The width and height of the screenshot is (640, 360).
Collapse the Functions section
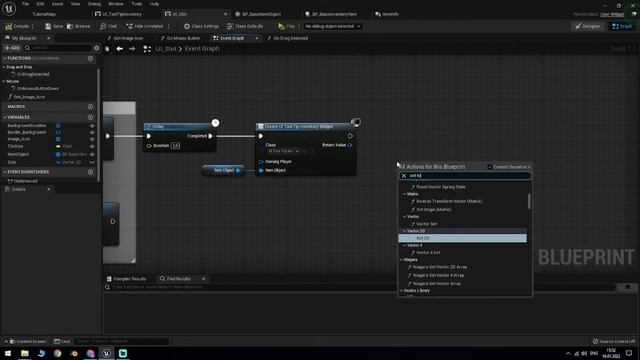pos(4,58)
